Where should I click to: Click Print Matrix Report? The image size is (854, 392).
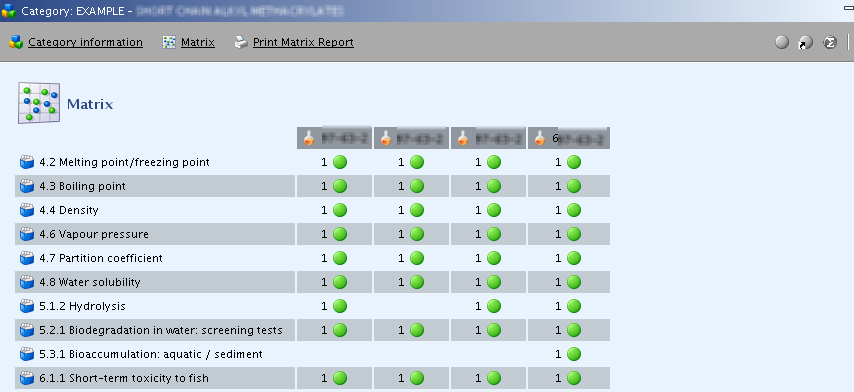[x=303, y=42]
